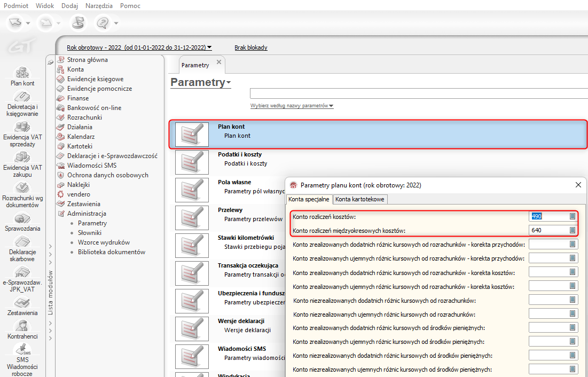Click the Podatki i koszty parameter icon
This screenshot has width=588, height=377.
[192, 161]
